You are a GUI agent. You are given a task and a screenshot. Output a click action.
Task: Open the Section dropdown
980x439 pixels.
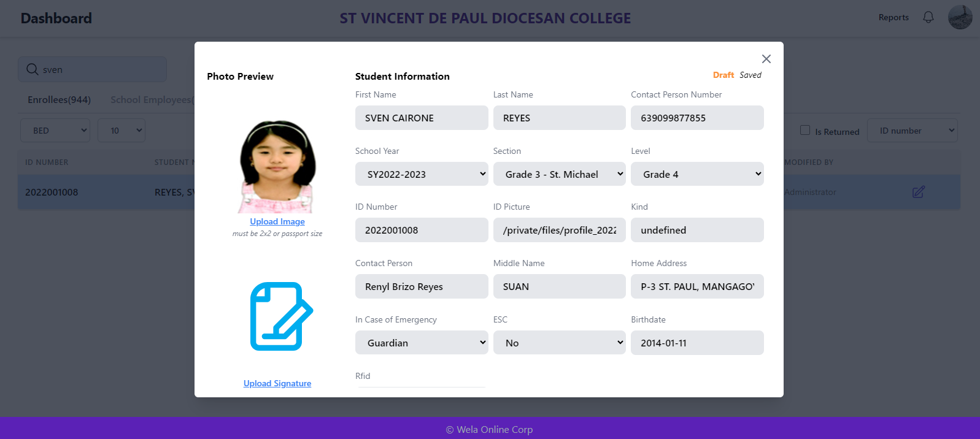point(560,174)
